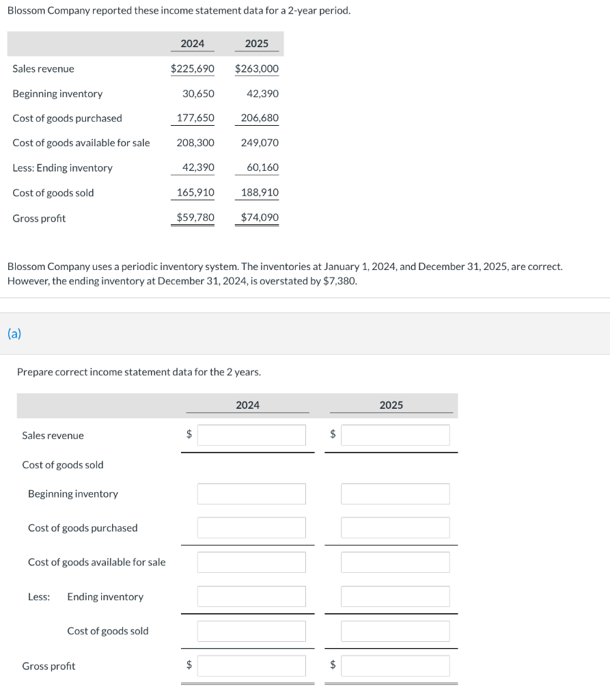Select the Beginning inventory field under 2024
Image resolution: width=610 pixels, height=700 pixels.
(x=251, y=494)
